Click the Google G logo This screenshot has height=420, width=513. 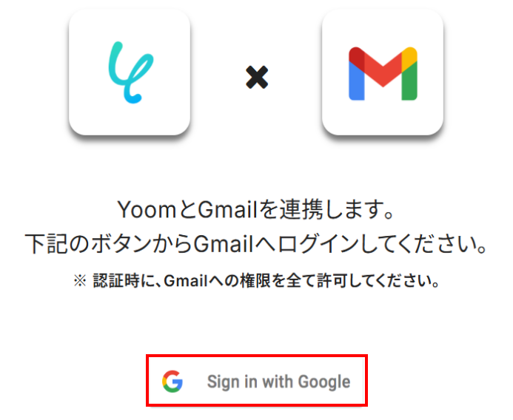tap(172, 381)
